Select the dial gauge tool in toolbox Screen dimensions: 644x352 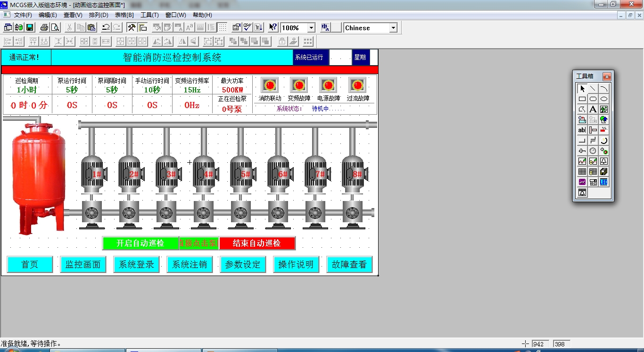pyautogui.click(x=593, y=151)
